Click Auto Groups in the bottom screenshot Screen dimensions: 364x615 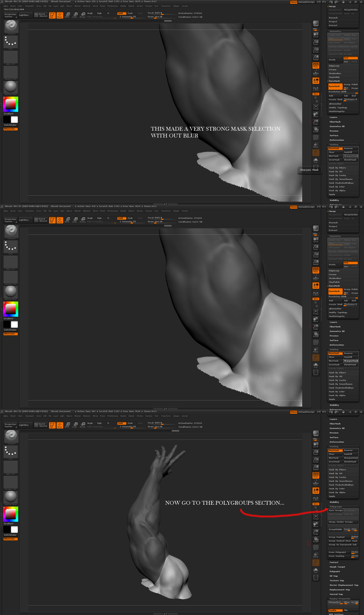click(x=335, y=510)
